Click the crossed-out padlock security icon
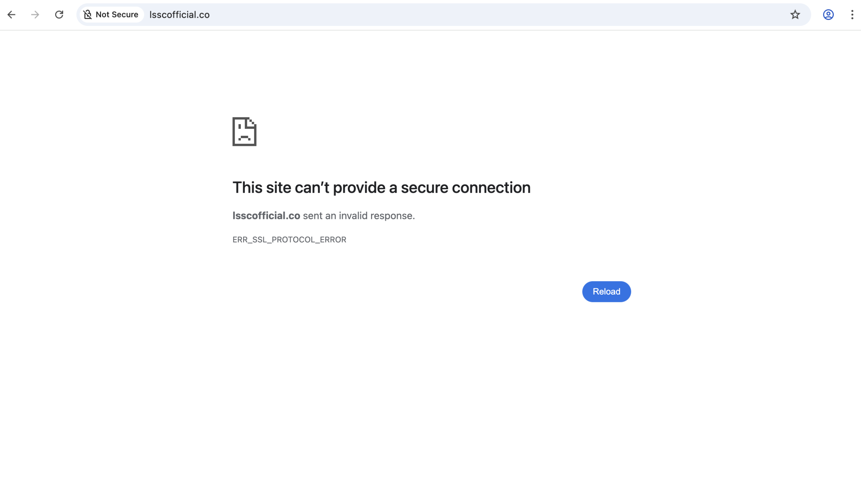The image size is (861, 504). [88, 14]
